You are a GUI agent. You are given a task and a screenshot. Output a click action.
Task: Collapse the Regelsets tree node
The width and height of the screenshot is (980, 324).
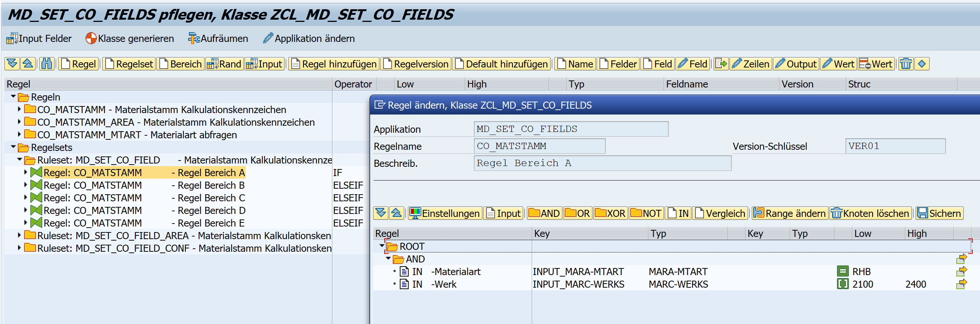[x=13, y=147]
